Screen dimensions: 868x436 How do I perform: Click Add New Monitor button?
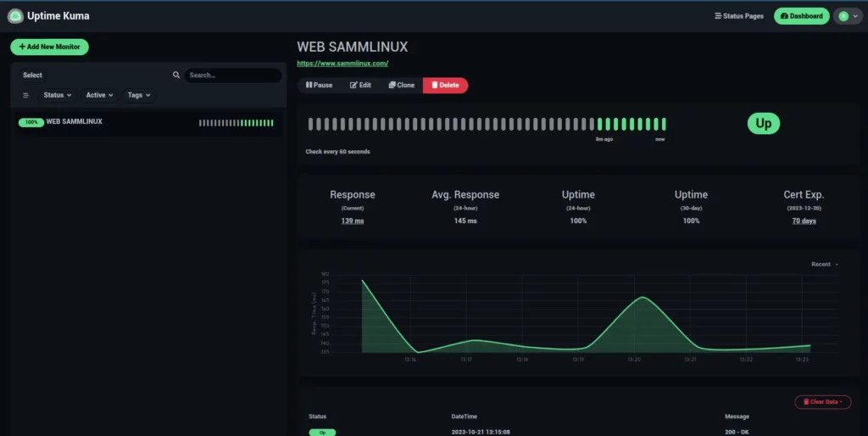coord(49,47)
